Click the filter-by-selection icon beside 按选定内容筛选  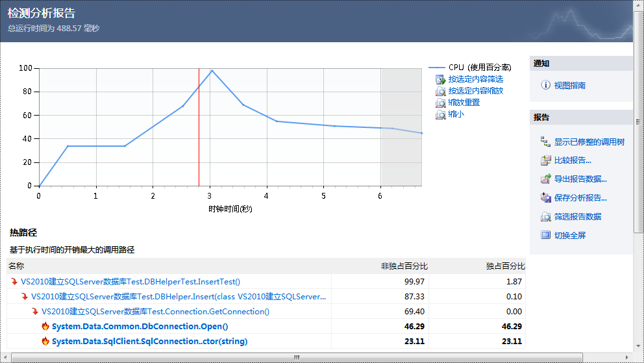(x=440, y=80)
